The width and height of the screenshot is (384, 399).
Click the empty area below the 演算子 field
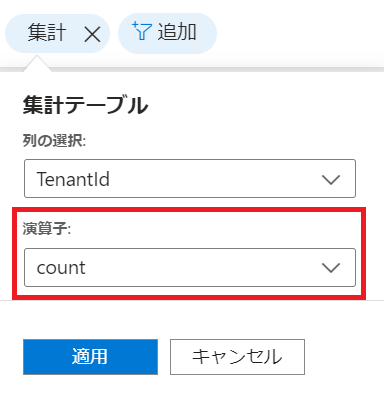pos(192,318)
